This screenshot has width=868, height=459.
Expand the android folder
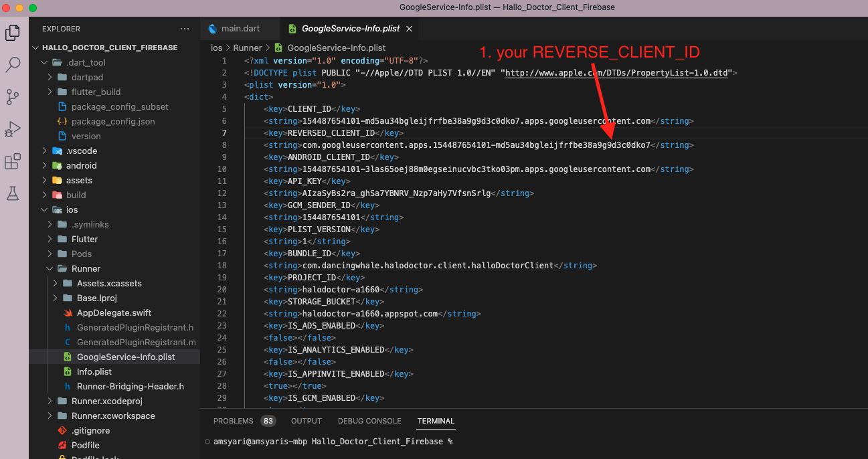81,165
